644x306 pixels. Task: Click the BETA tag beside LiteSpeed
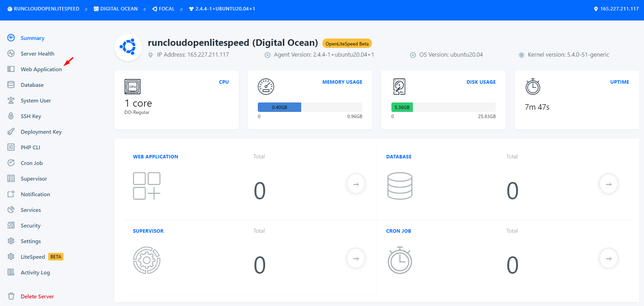click(56, 257)
